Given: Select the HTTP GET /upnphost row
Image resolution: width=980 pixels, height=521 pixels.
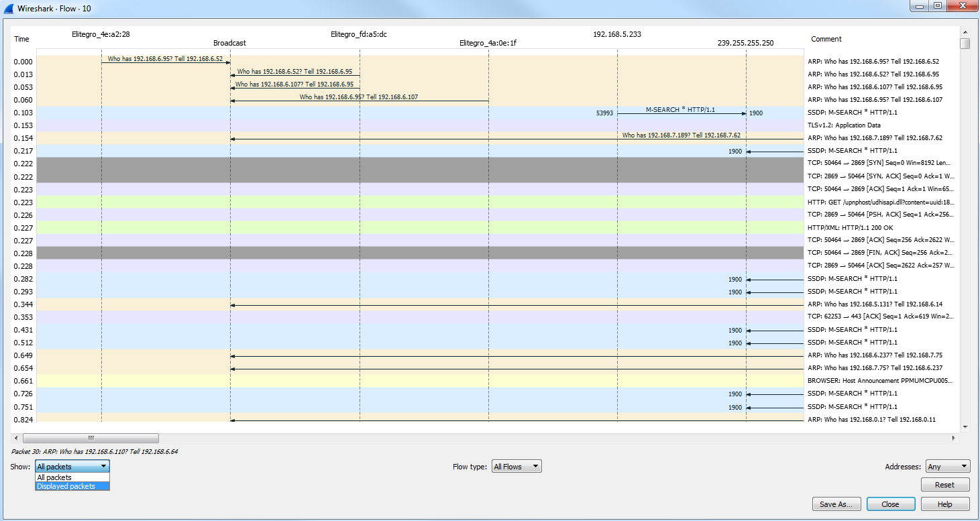Looking at the screenshot, I should pos(419,202).
